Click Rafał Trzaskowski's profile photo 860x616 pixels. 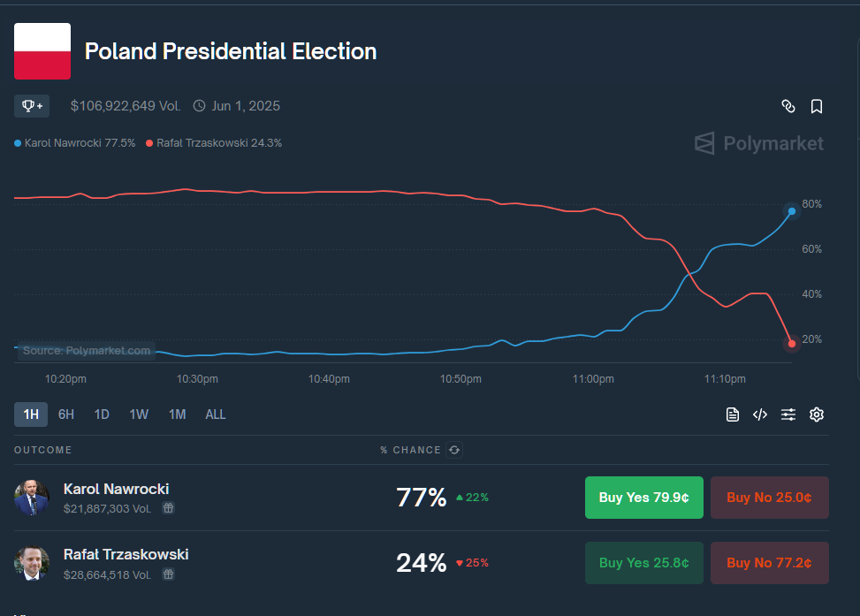click(x=32, y=563)
